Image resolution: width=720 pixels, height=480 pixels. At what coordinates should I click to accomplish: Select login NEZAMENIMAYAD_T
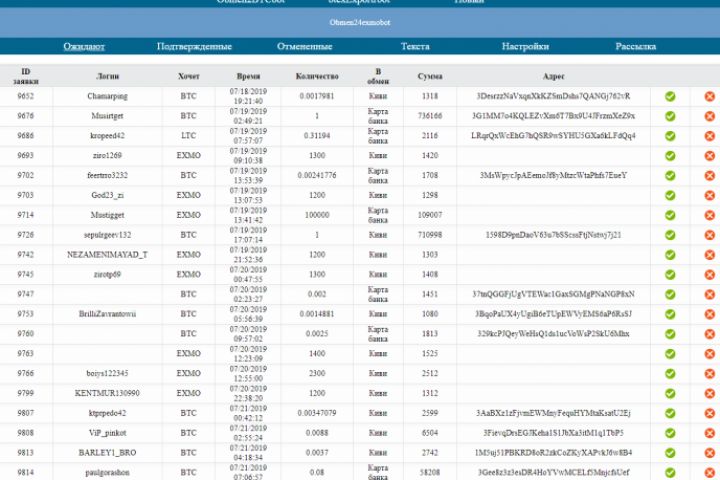coord(107,254)
